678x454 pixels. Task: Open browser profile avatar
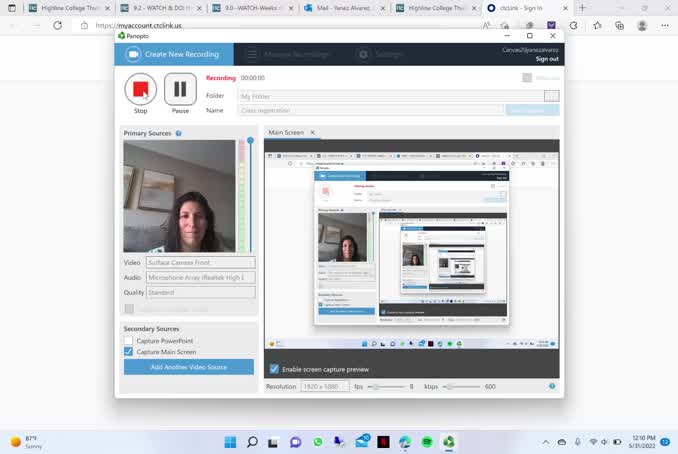click(x=642, y=26)
